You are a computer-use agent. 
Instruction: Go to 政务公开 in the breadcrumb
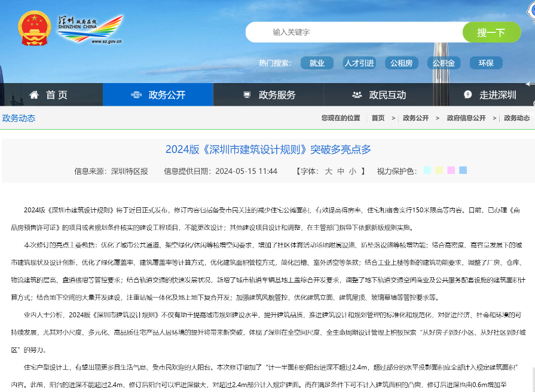pos(415,118)
